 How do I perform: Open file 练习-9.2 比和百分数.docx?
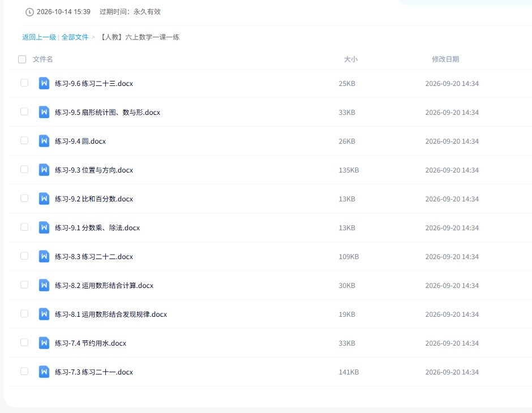point(94,199)
